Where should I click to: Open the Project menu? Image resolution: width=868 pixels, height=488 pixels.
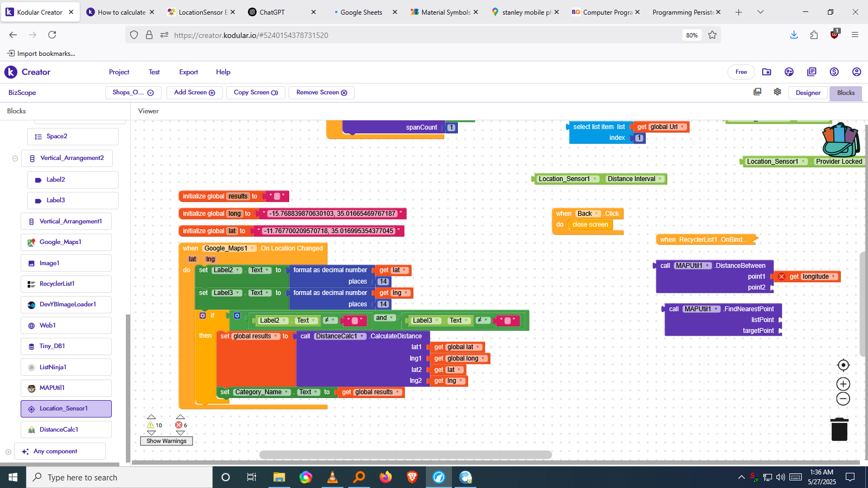click(119, 72)
